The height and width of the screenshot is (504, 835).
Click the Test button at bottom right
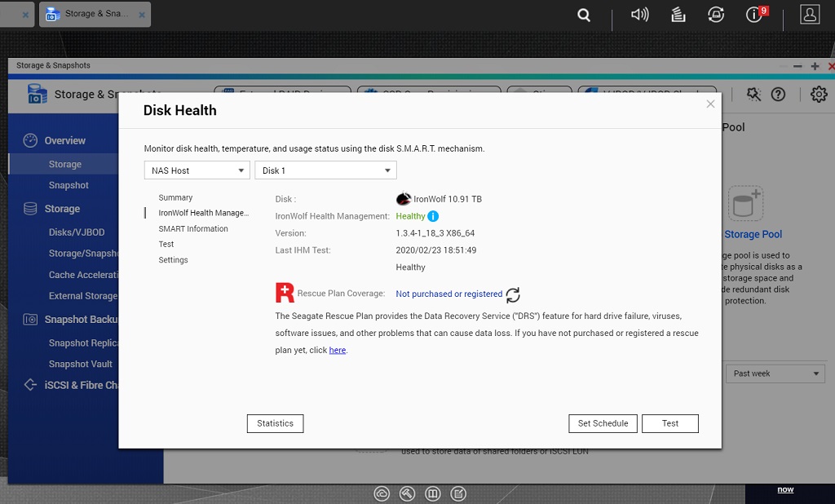(670, 423)
